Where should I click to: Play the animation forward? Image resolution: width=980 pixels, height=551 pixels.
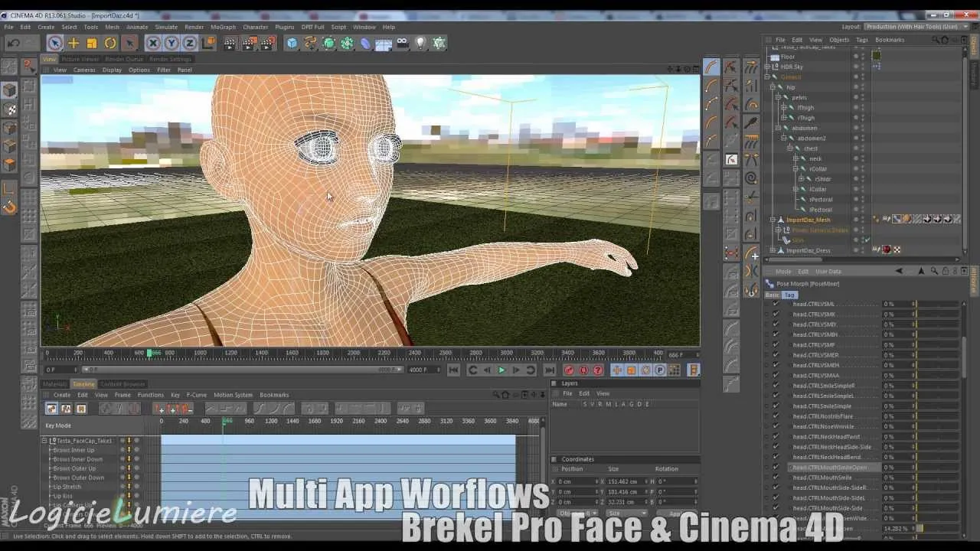[501, 370]
